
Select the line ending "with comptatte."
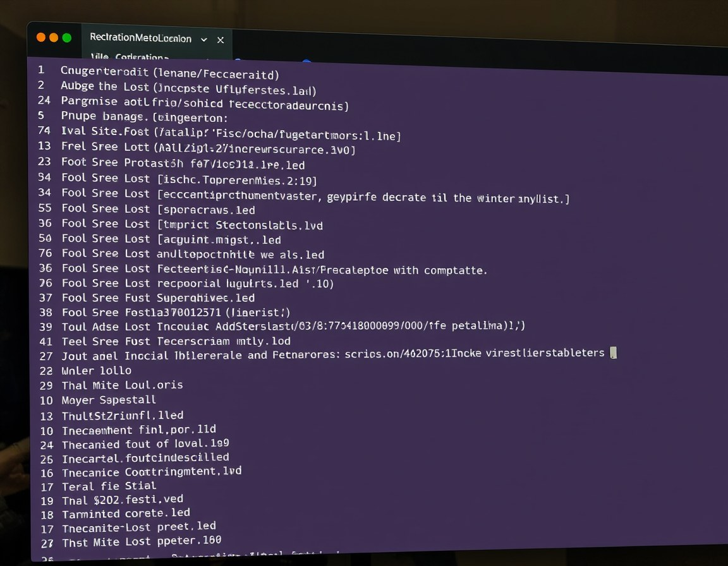point(274,269)
